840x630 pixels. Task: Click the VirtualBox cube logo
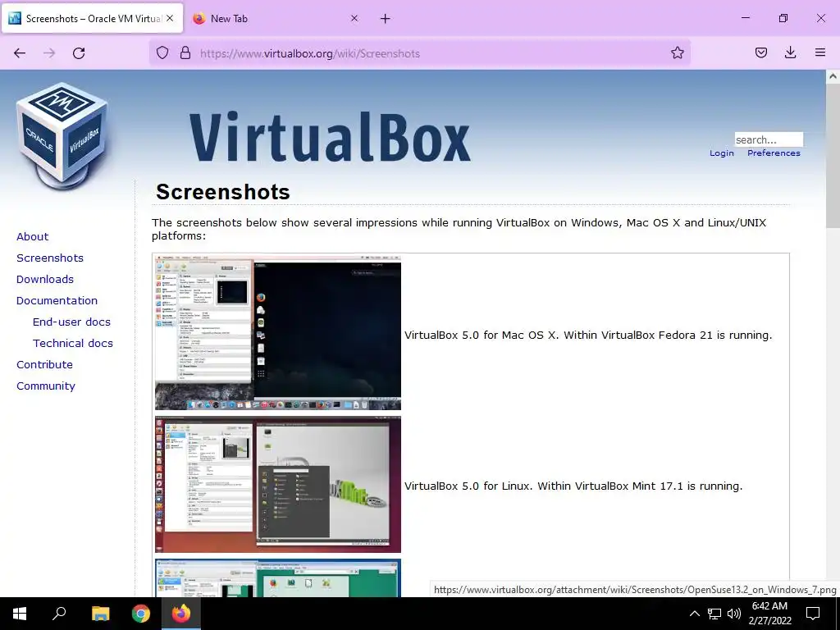[62, 137]
